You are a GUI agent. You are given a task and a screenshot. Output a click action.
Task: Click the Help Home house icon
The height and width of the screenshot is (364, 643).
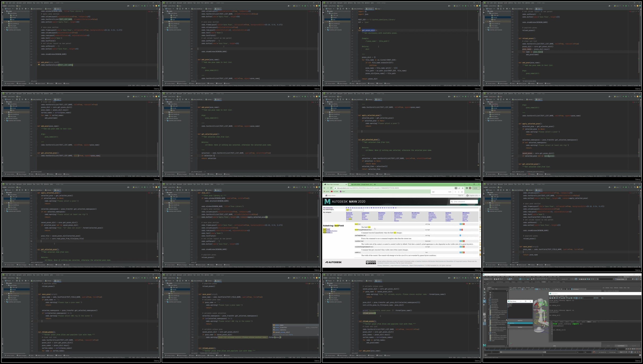326,196
